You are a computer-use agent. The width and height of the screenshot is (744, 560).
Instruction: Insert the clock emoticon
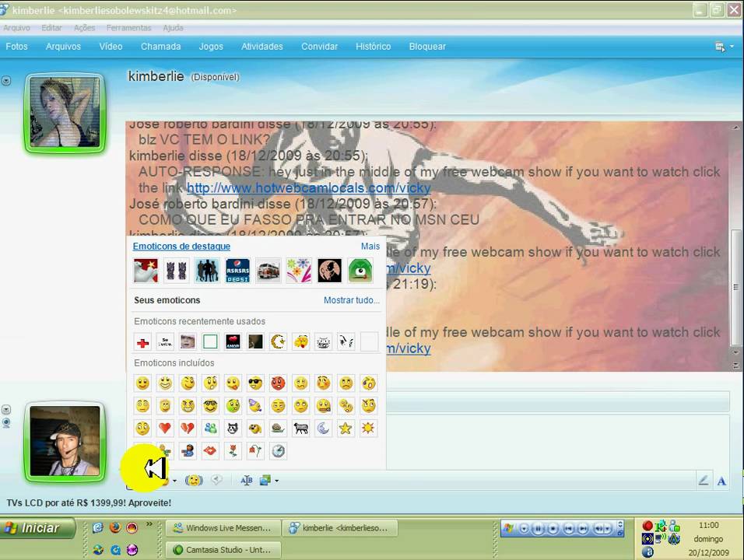point(278,450)
